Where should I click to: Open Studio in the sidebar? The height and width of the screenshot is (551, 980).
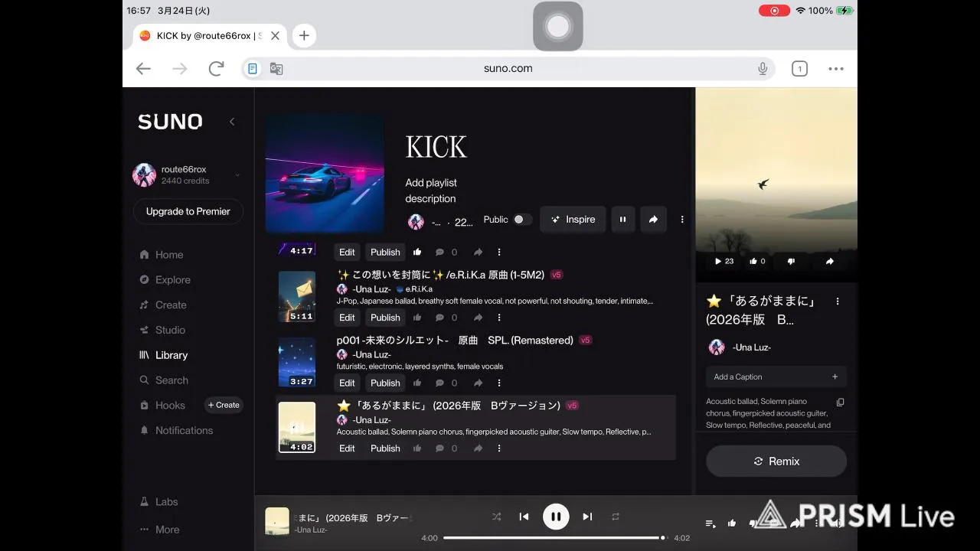point(162,330)
